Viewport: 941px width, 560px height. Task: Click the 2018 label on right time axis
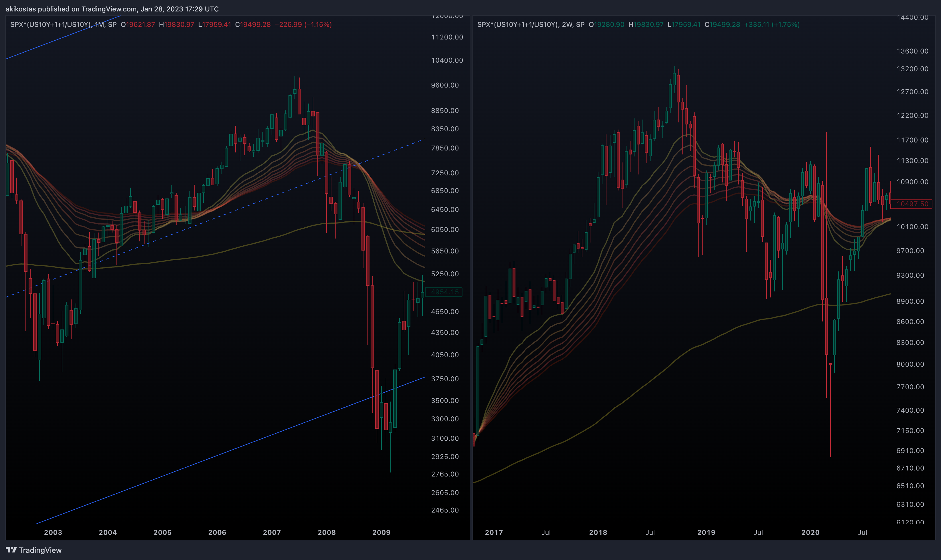[598, 532]
